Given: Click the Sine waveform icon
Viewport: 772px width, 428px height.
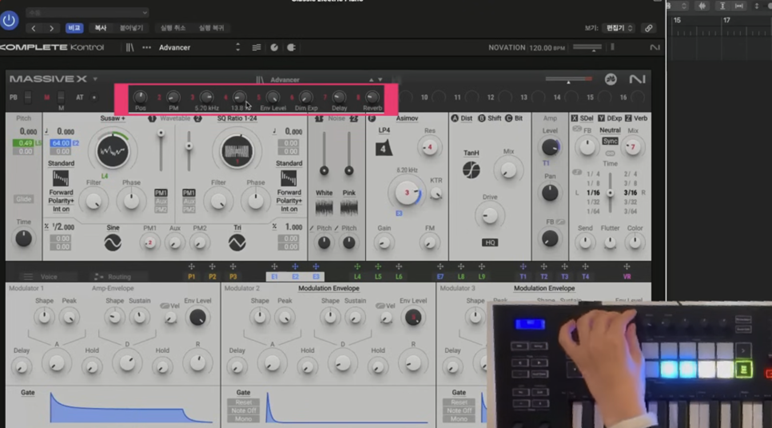Looking at the screenshot, I should click(x=112, y=242).
